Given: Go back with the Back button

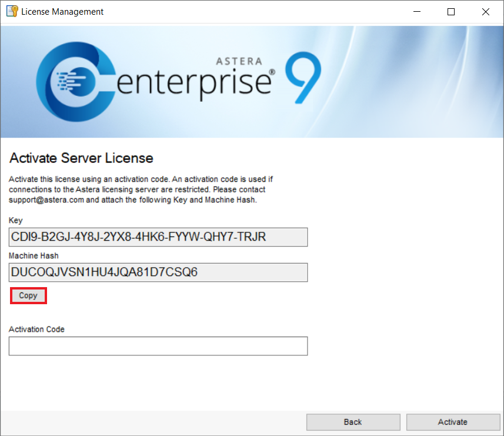Looking at the screenshot, I should 353,422.
